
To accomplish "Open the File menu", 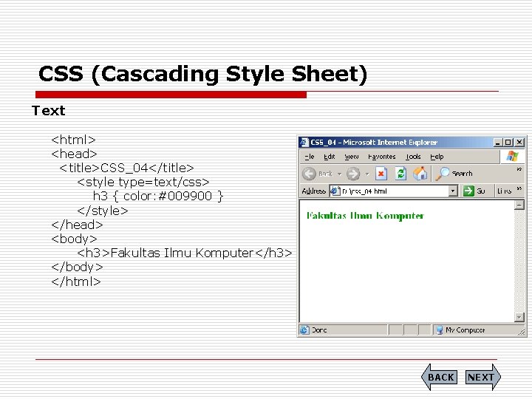I will (x=310, y=157).
